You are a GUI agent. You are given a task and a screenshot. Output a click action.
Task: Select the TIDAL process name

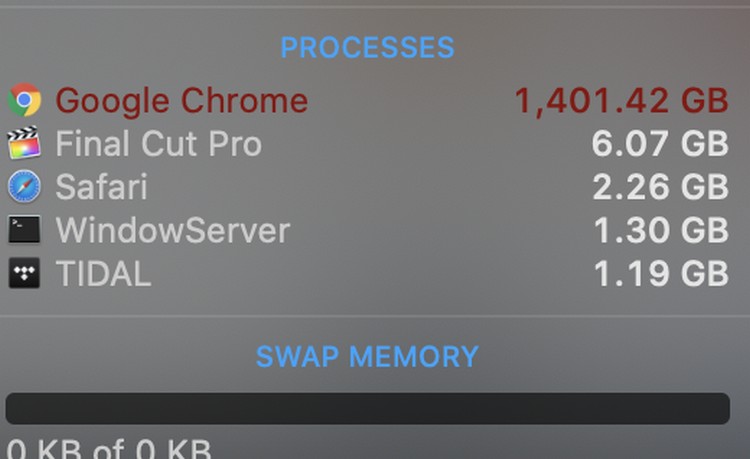103,273
